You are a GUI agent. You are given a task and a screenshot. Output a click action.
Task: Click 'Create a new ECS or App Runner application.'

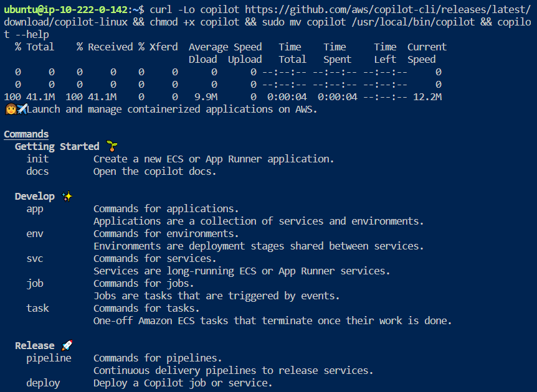(214, 159)
